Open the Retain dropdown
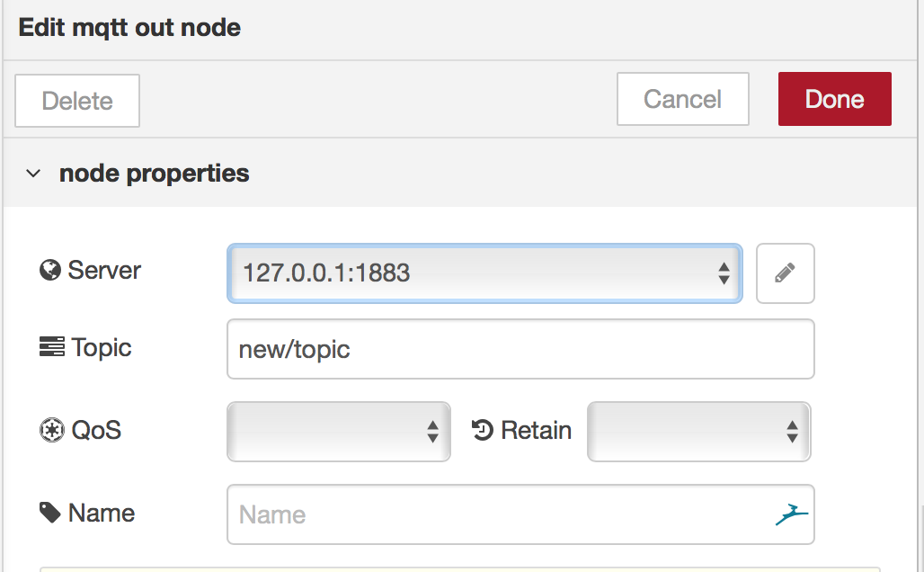The width and height of the screenshot is (924, 572). (698, 432)
